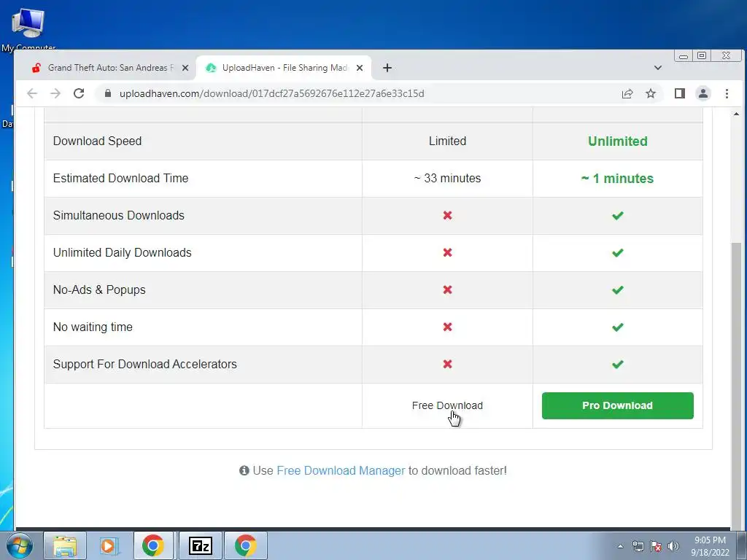Click the Free Download link
747x560 pixels.
447,405
